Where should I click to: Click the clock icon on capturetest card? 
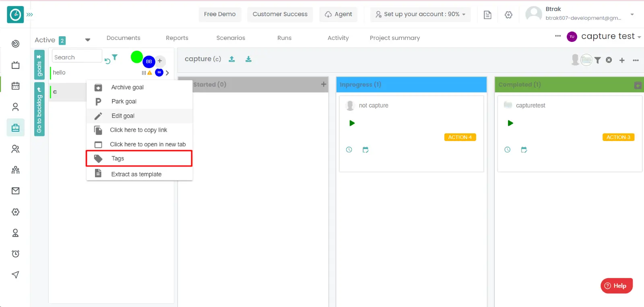[508, 150]
